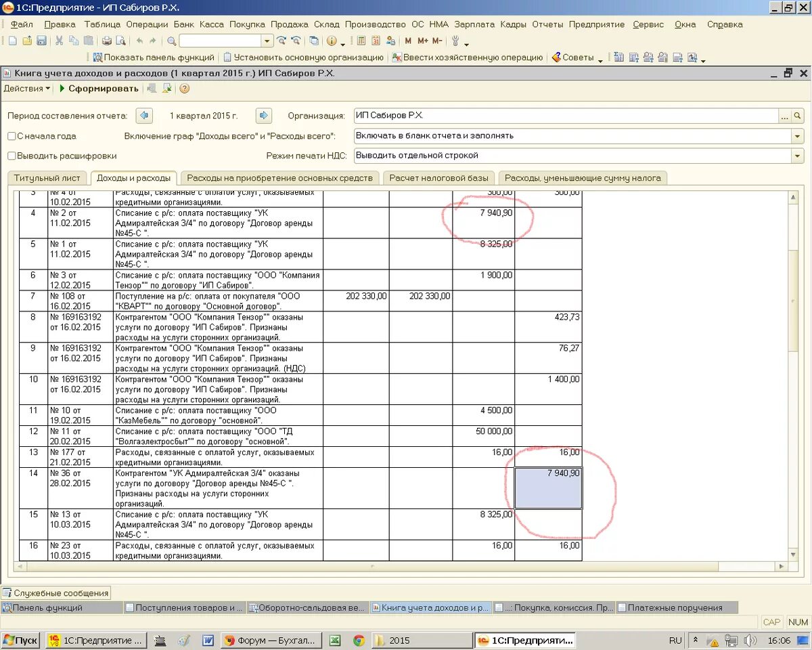Click the ellipsis button of organization field

tap(786, 116)
